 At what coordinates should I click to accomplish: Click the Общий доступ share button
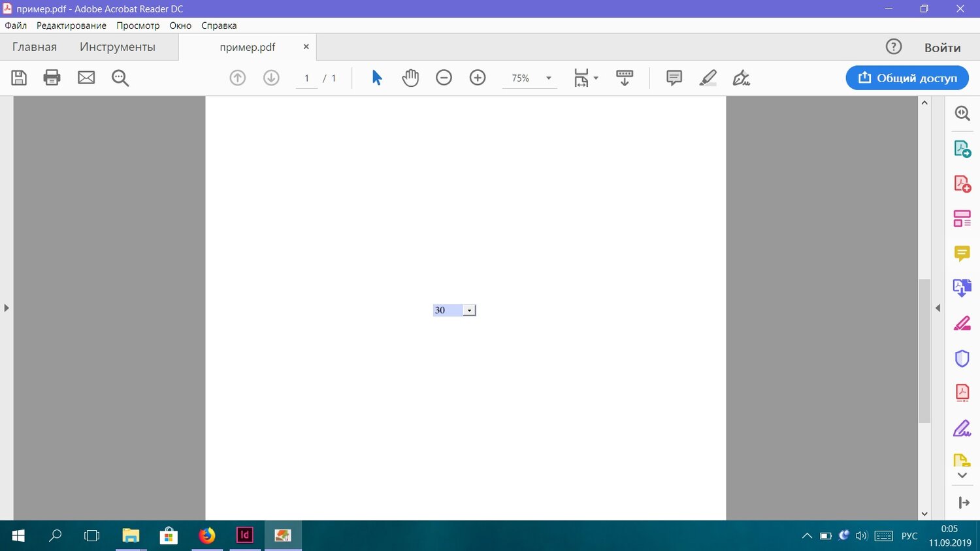907,78
